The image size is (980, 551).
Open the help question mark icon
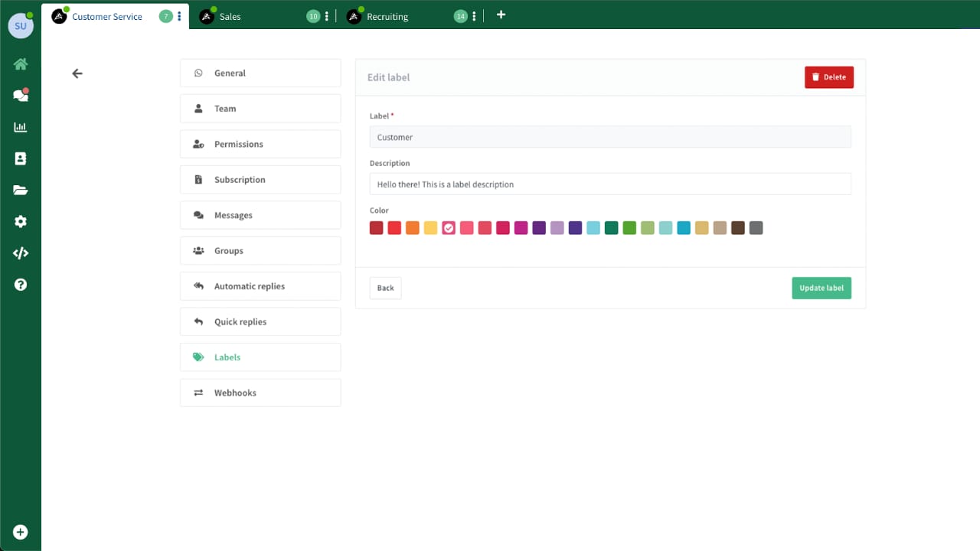point(21,285)
